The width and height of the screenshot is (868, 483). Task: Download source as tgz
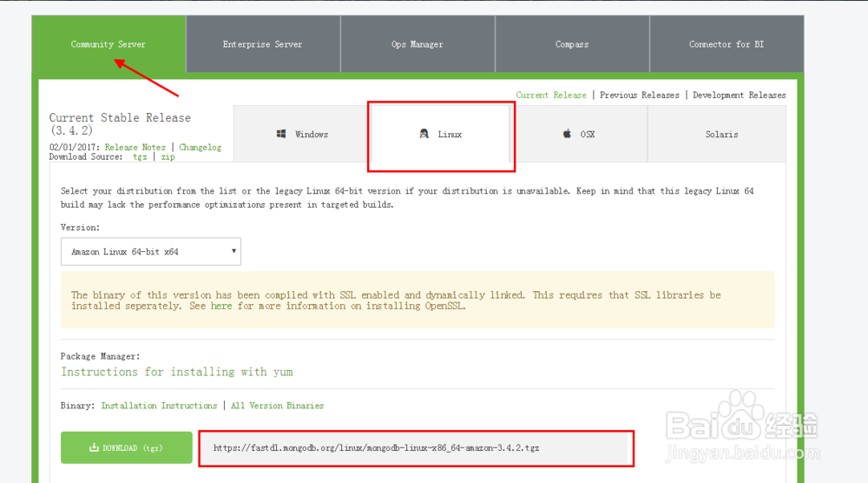coord(140,156)
